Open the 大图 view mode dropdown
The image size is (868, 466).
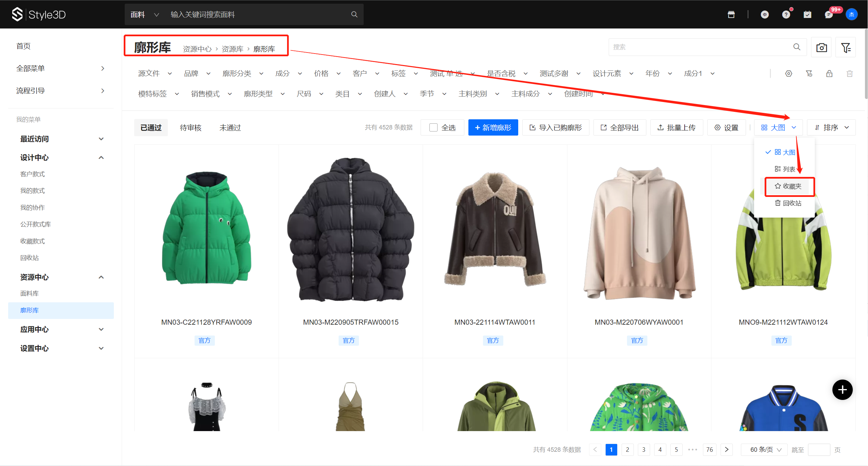tap(778, 127)
